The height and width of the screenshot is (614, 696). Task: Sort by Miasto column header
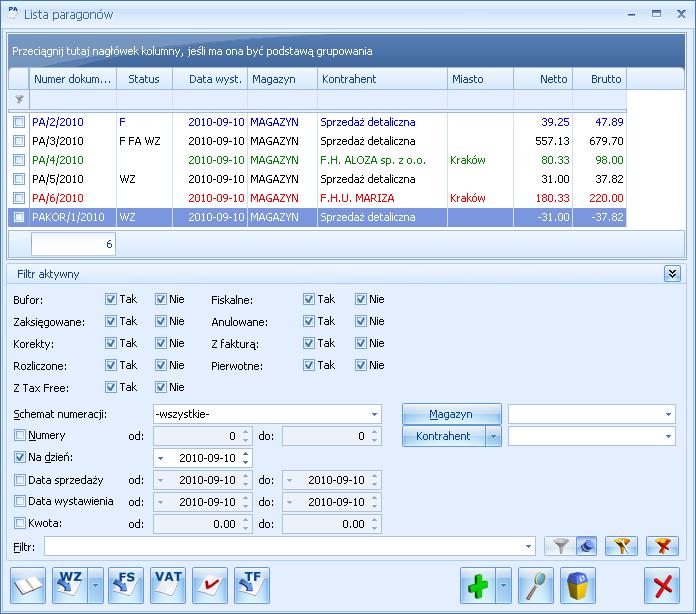pos(480,79)
